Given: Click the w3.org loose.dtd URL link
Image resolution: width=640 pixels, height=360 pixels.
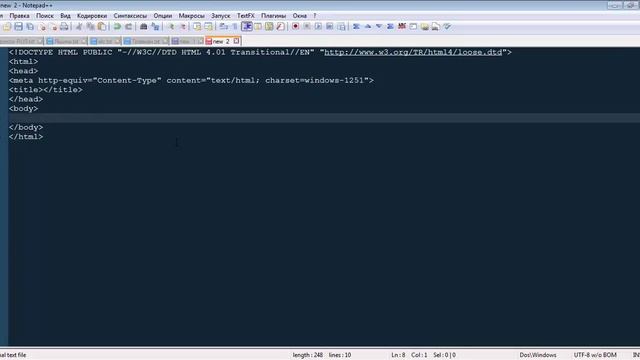Looking at the screenshot, I should click(x=413, y=52).
